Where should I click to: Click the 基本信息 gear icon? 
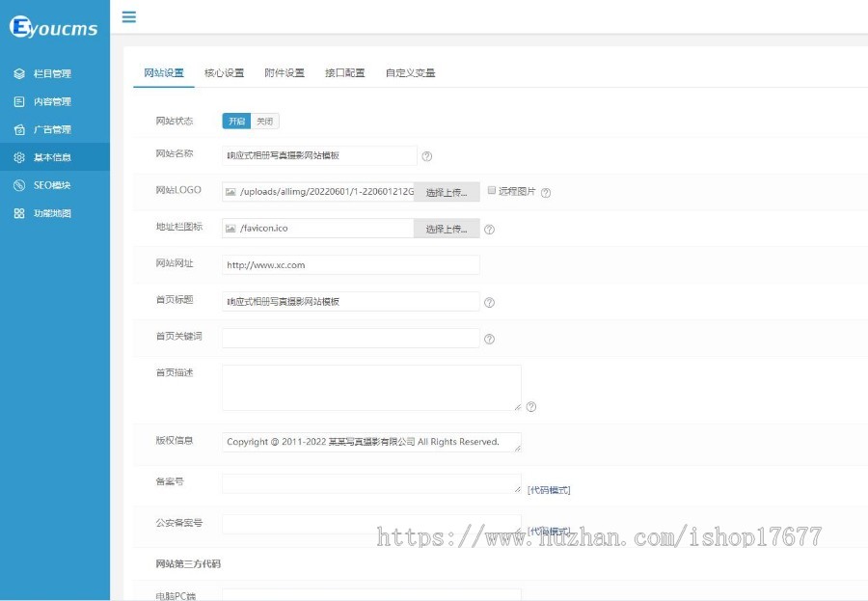(x=19, y=157)
